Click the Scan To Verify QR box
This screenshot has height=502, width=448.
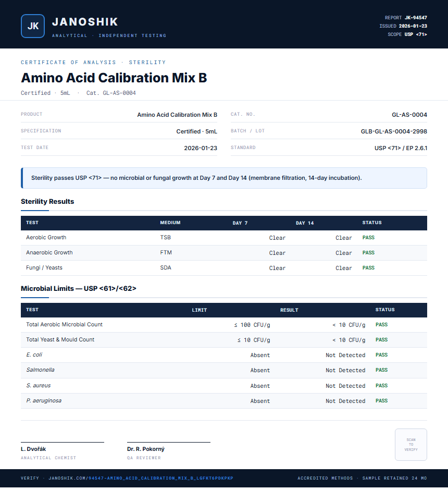tap(411, 445)
